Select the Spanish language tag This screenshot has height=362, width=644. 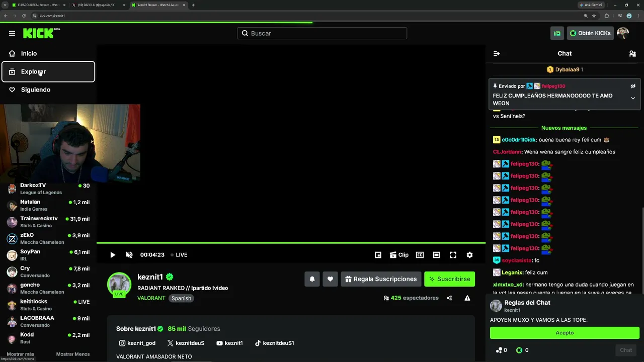(x=181, y=298)
